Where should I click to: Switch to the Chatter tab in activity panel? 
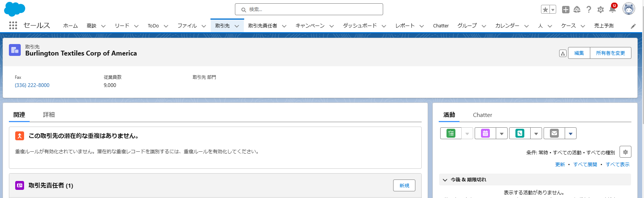pyautogui.click(x=482, y=115)
